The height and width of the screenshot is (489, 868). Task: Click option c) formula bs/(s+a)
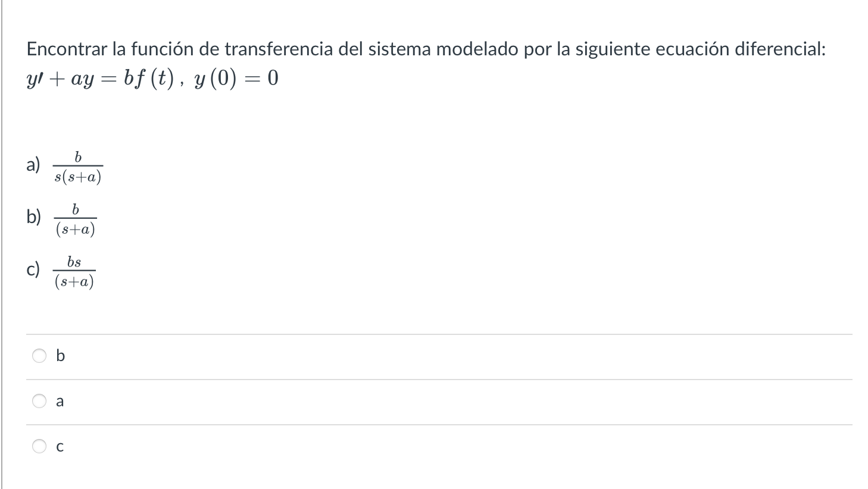click(75, 271)
